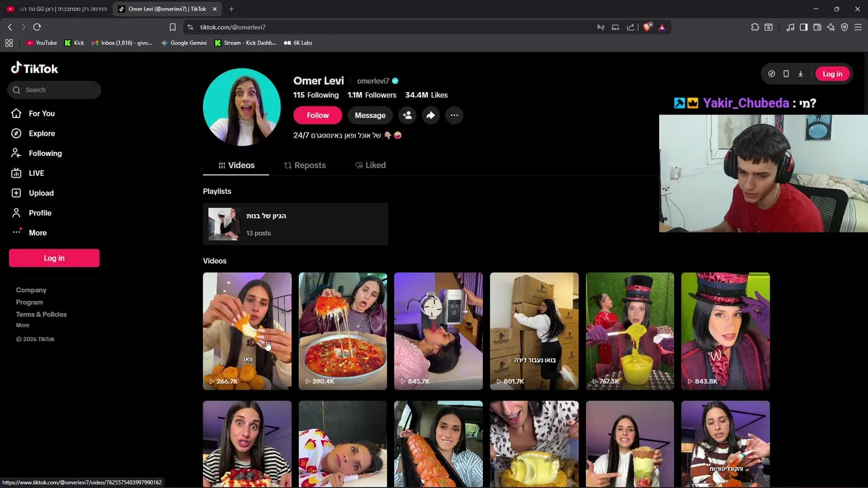Click the download icon near Log in
This screenshot has width=868, height=488.
tap(800, 74)
